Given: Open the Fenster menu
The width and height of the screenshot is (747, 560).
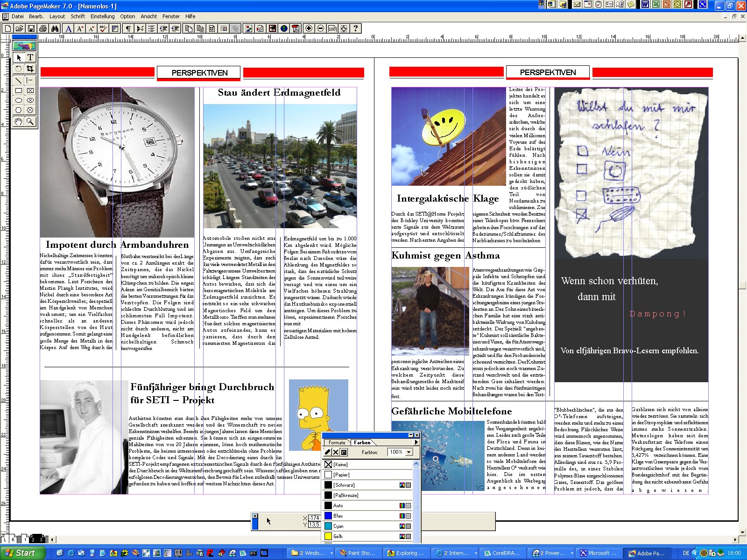Looking at the screenshot, I should [x=171, y=16].
